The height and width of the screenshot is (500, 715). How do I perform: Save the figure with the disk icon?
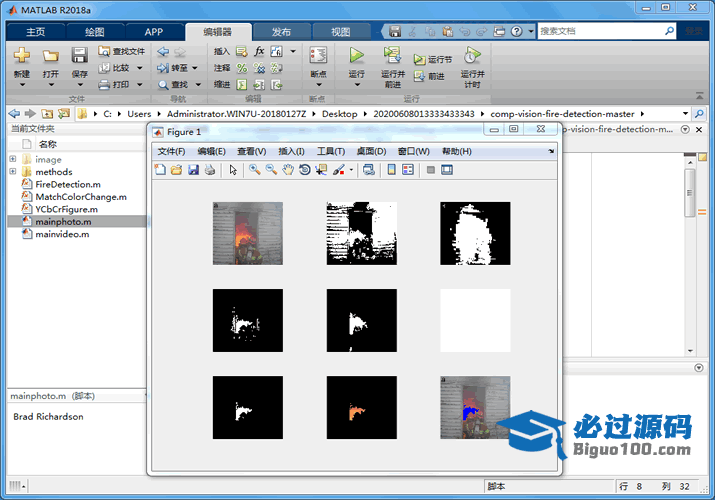click(193, 170)
